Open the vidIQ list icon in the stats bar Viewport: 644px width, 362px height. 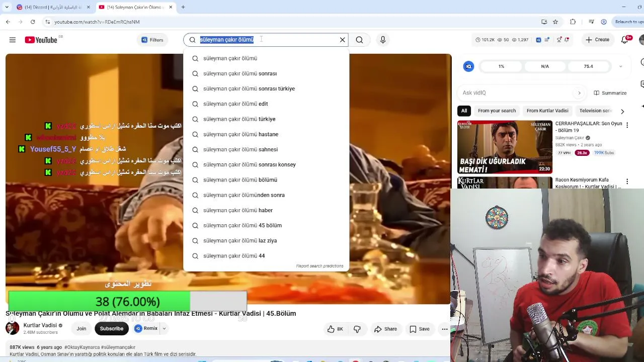(x=547, y=40)
